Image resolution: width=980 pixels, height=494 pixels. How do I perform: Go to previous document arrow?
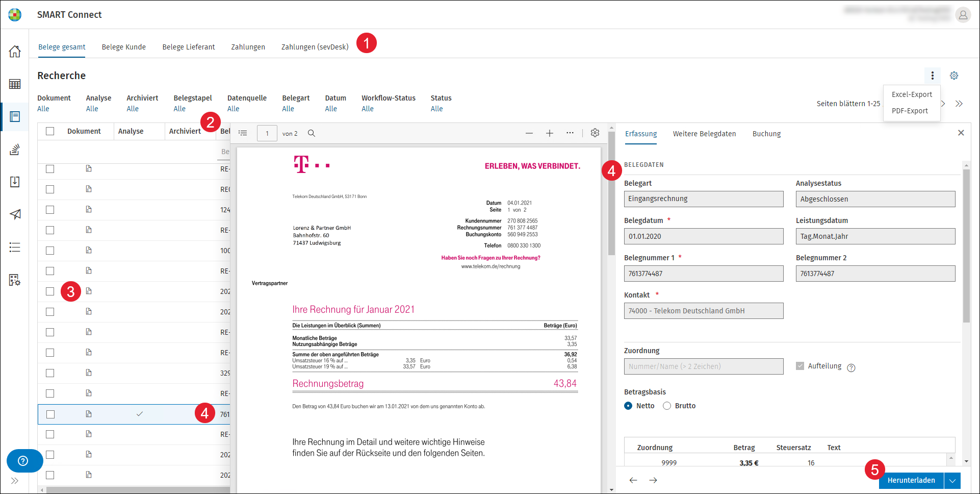[633, 480]
